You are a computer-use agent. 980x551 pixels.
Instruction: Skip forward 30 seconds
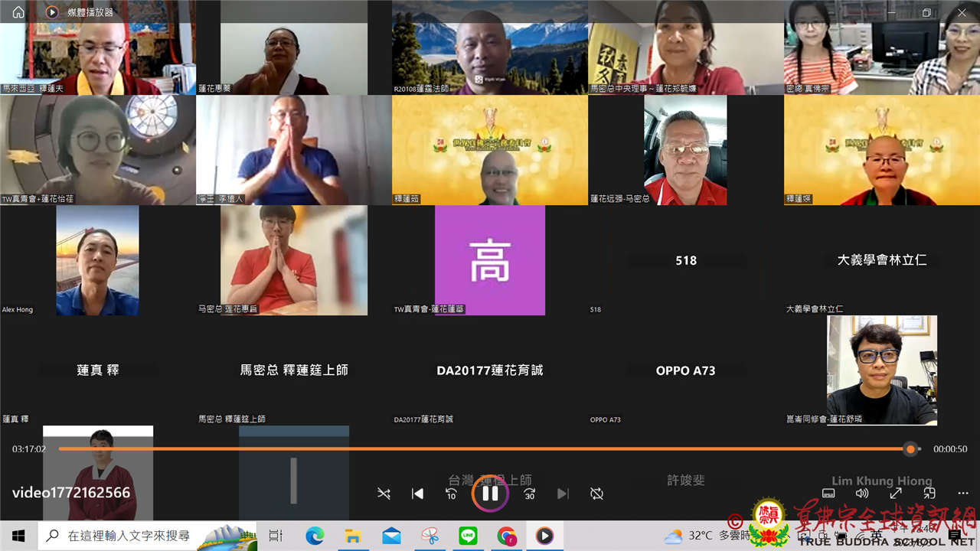pyautogui.click(x=529, y=494)
